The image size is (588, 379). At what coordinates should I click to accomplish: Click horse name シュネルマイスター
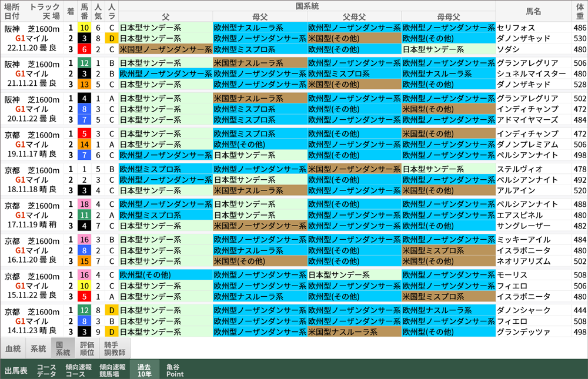click(x=531, y=74)
